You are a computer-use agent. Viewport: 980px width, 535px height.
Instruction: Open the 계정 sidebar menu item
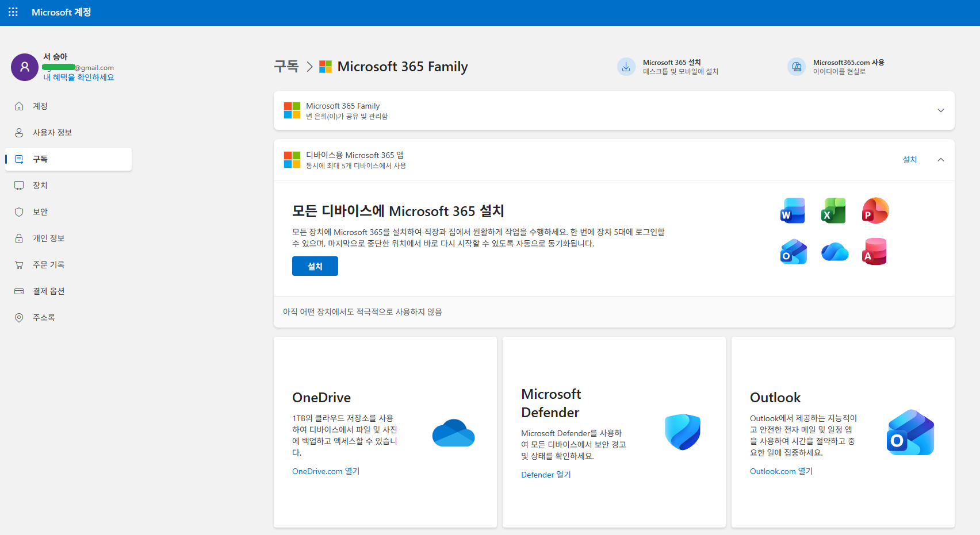pyautogui.click(x=68, y=106)
